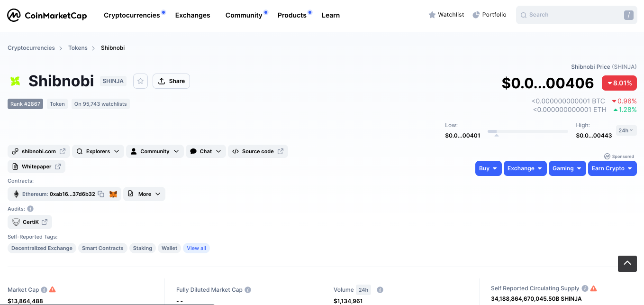Expand the Chat dropdown
Screen dimensions: 644x305
coord(206,151)
